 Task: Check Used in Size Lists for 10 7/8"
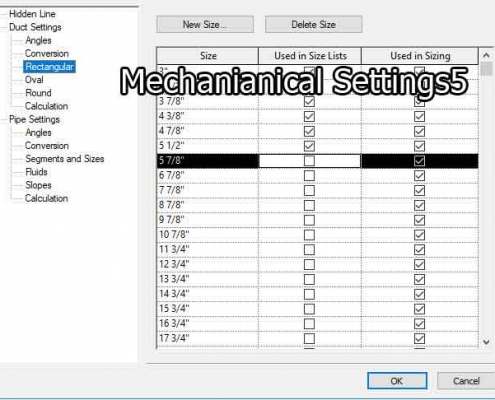pyautogui.click(x=309, y=235)
